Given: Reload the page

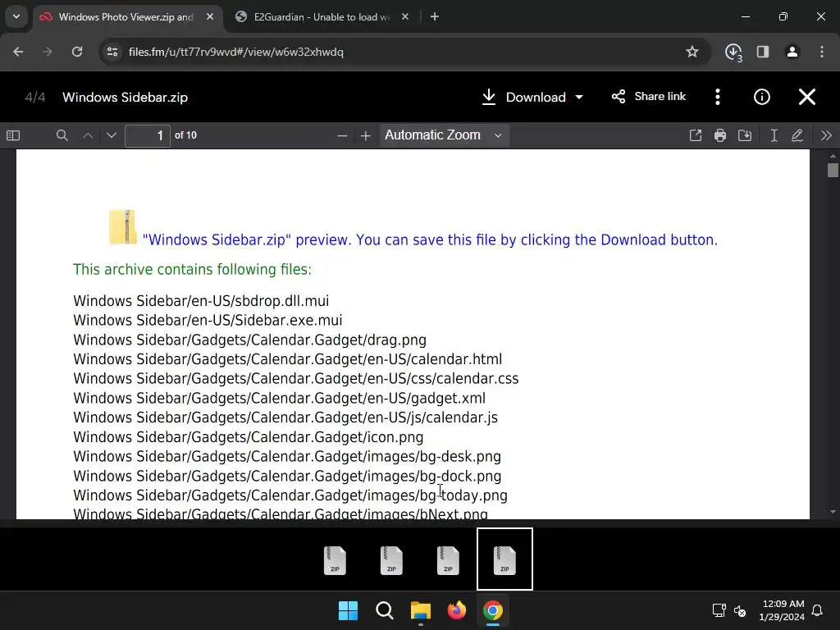Looking at the screenshot, I should tap(77, 52).
